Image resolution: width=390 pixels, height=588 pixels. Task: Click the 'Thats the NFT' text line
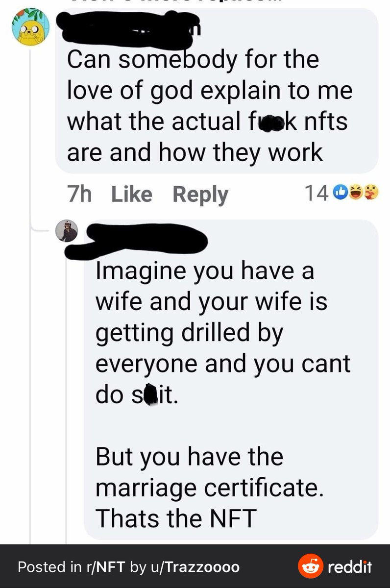point(176,518)
